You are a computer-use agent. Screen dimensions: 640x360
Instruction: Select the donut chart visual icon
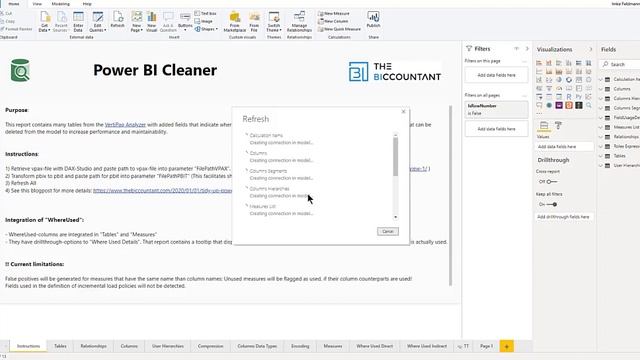pyautogui.click(x=569, y=80)
